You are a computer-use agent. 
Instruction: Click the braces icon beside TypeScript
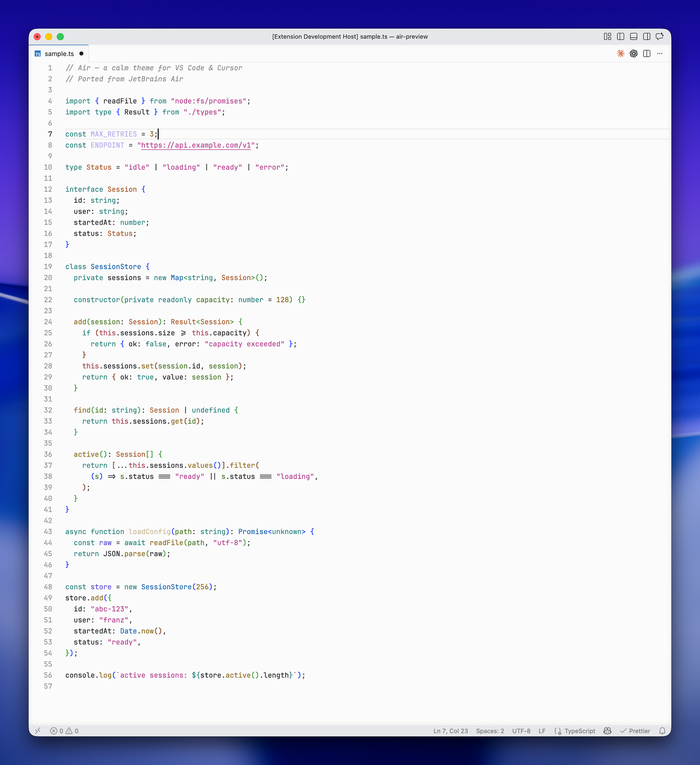[558, 731]
